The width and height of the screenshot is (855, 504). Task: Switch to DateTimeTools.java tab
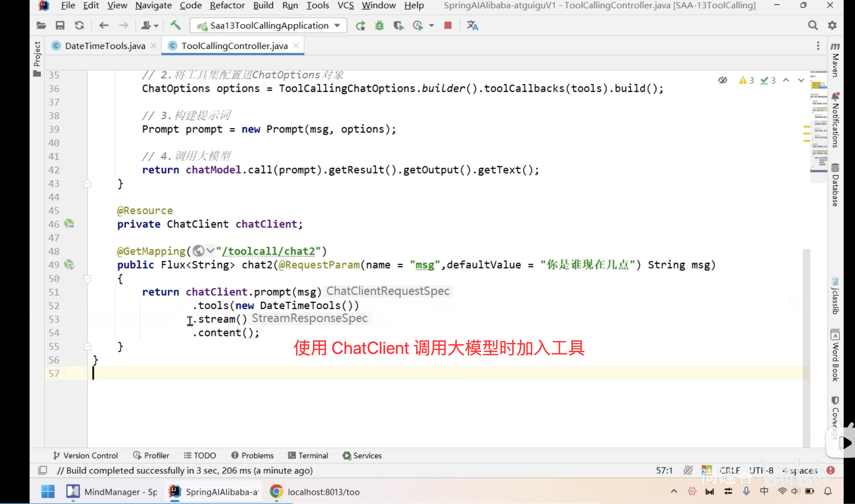pos(105,46)
